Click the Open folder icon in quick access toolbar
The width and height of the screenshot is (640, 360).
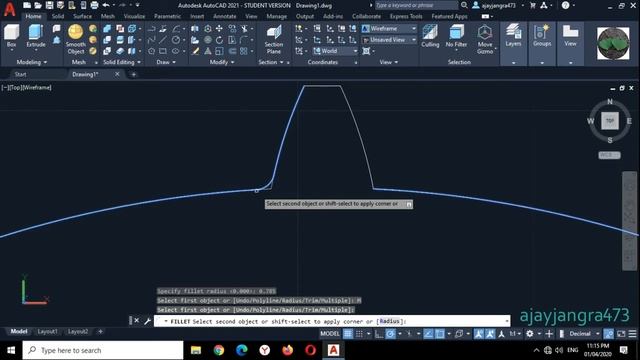38,5
